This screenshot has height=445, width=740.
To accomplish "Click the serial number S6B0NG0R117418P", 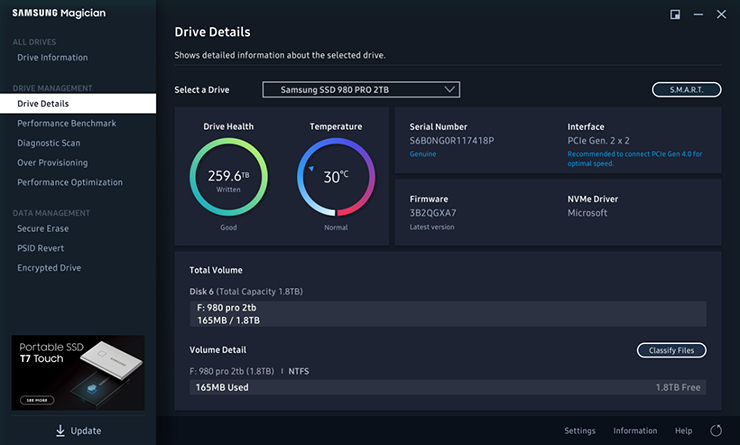I will pos(452,141).
